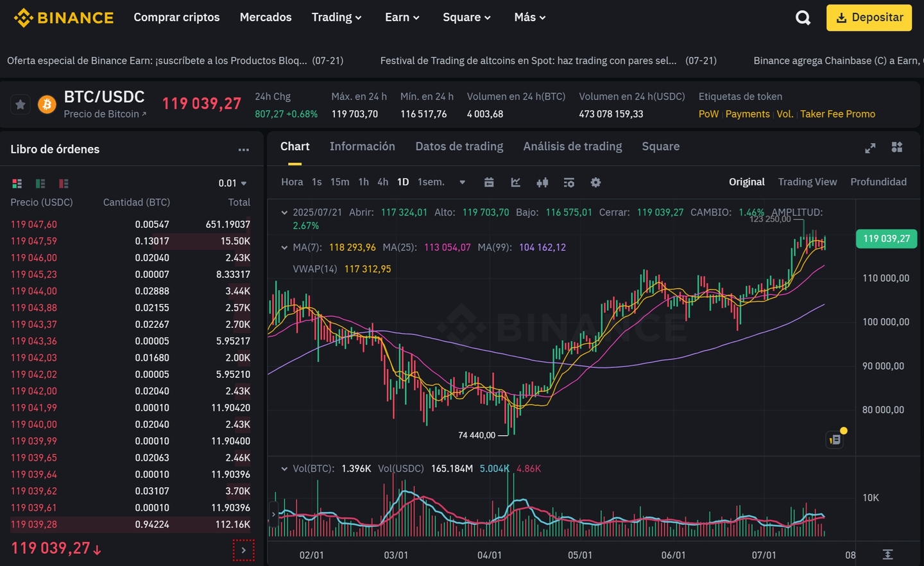The height and width of the screenshot is (566, 924).
Task: Open the Taker Fee Promo link
Action: coord(837,114)
